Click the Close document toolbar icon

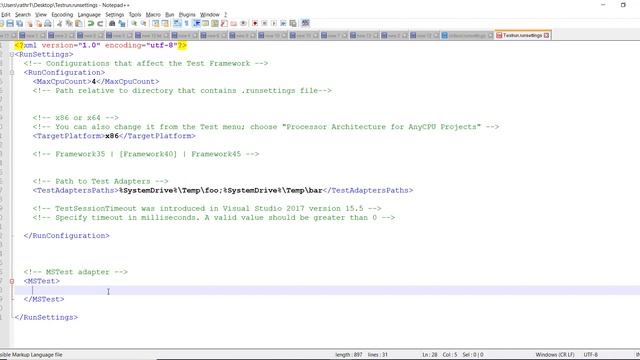pyautogui.click(x=29, y=23)
